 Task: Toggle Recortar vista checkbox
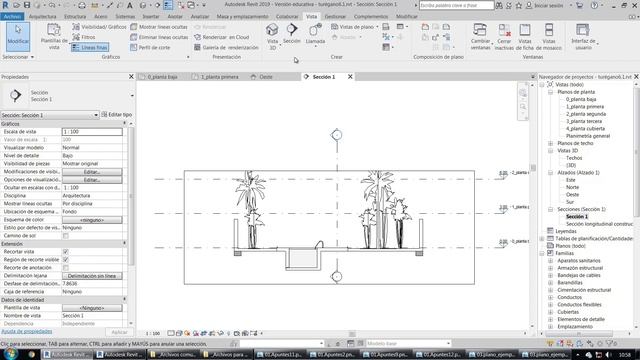pos(65,252)
